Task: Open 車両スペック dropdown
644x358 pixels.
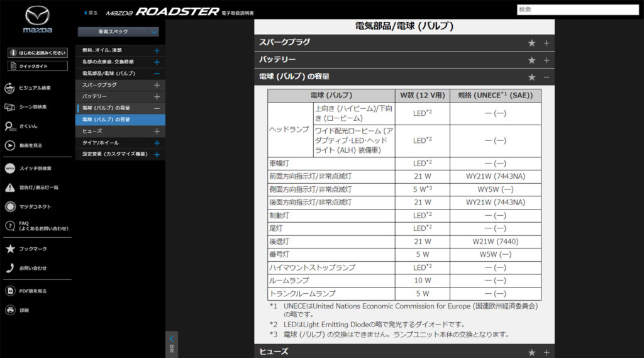Action: pyautogui.click(x=118, y=31)
